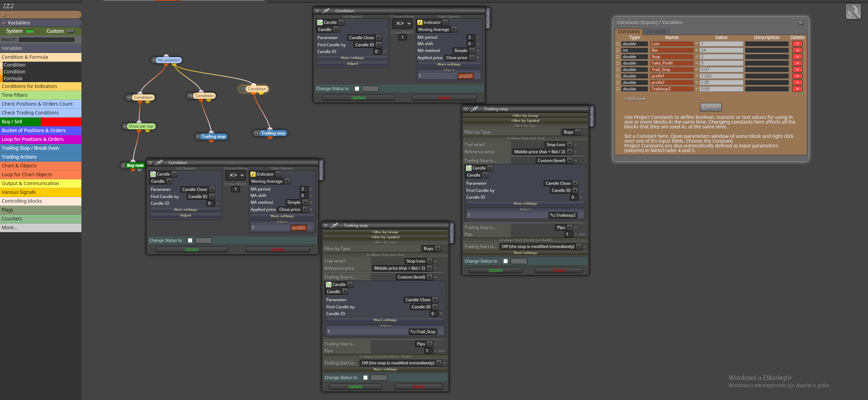868x400 pixels.
Task: Click status color box in top Condition
Action: pos(370,89)
